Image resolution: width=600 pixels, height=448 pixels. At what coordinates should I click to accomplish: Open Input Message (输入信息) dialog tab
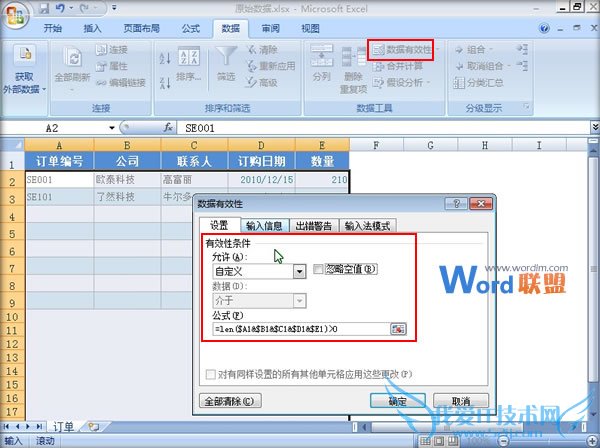tap(264, 225)
